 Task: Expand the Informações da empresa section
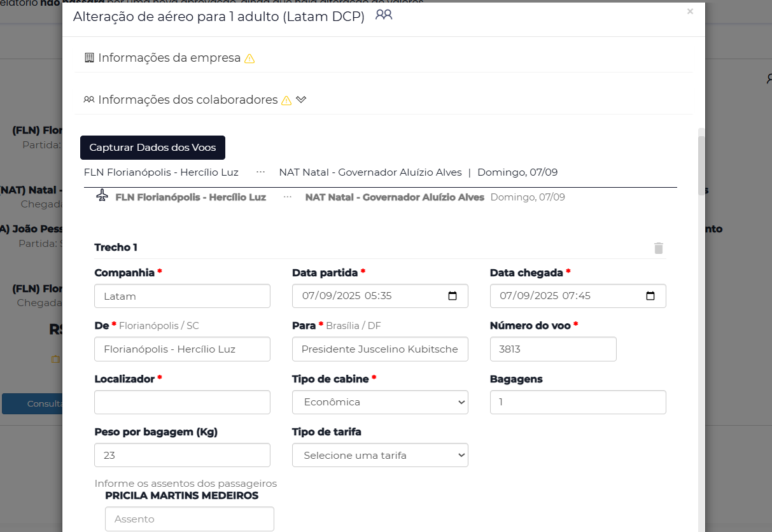point(169,58)
